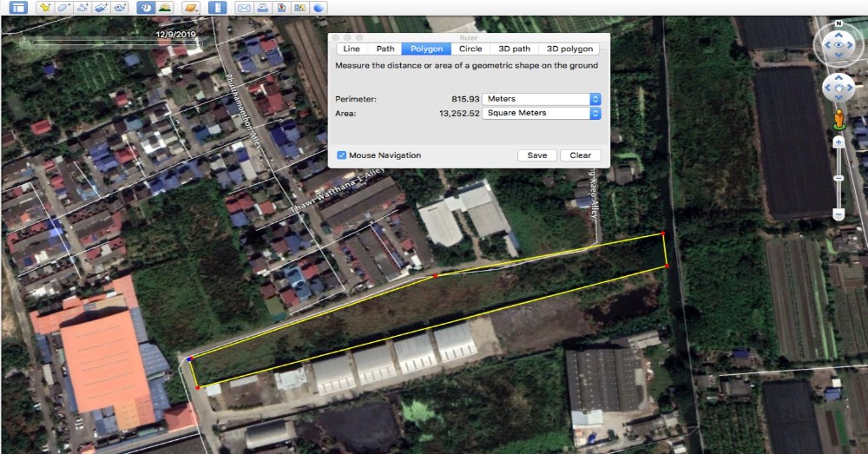Open the Meters perimeter units dropdown
Image resolution: width=868 pixels, height=454 pixels.
pos(542,99)
